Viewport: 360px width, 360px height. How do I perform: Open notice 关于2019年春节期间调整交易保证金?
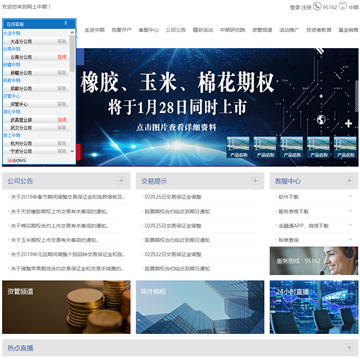(68, 197)
